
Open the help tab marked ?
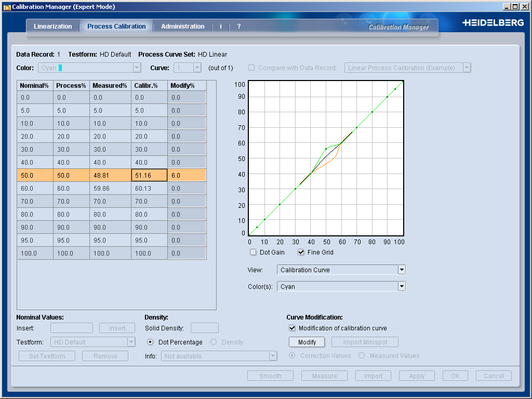click(x=239, y=26)
